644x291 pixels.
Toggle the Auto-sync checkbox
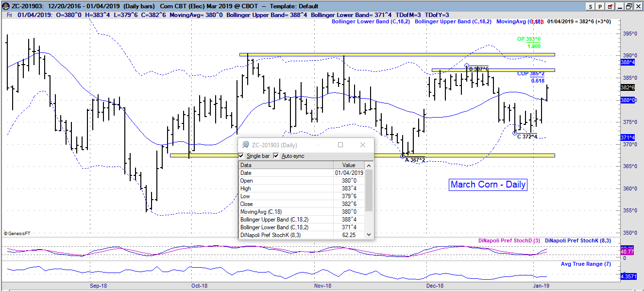276,156
